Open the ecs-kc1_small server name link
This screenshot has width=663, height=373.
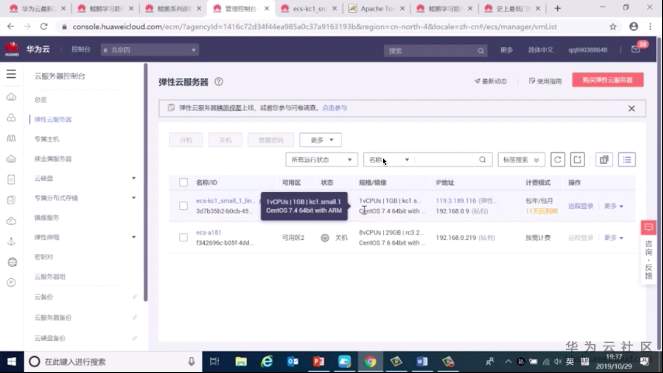pyautogui.click(x=225, y=201)
